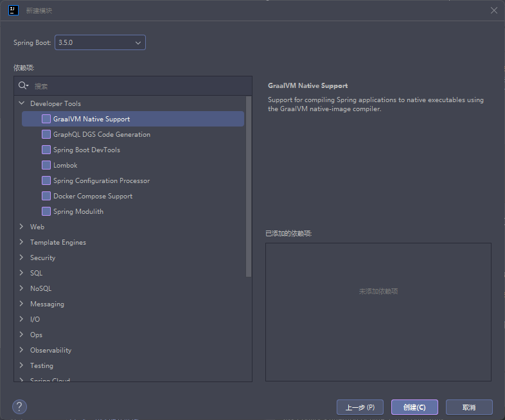Select the Spring Modulith row text
The width and height of the screenshot is (505, 420).
78,211
